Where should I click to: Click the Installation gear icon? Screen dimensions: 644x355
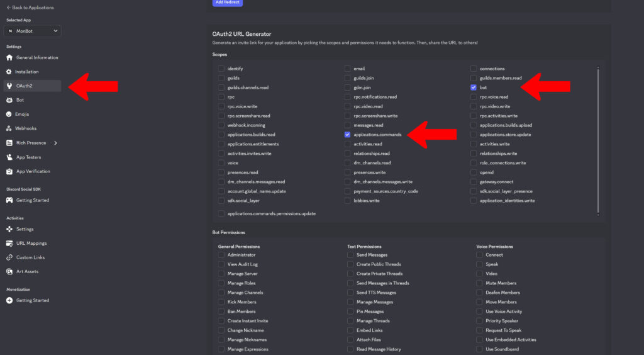pyautogui.click(x=9, y=72)
